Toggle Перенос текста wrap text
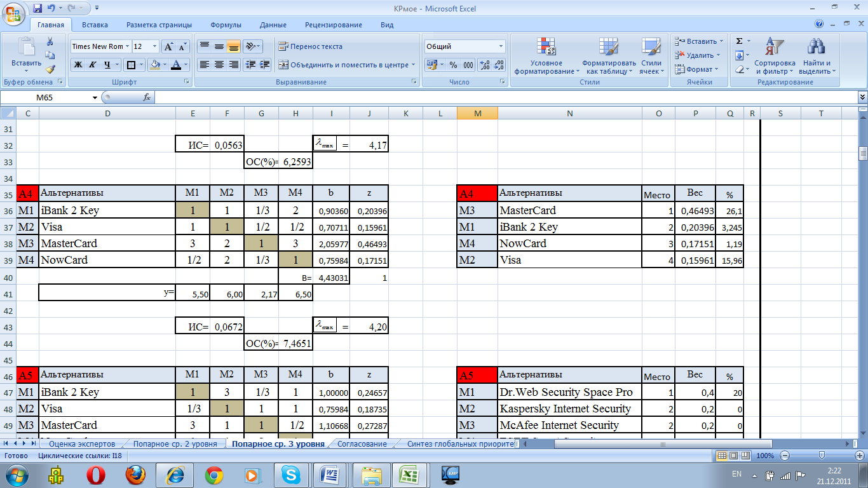Image resolution: width=868 pixels, height=488 pixels. [310, 46]
